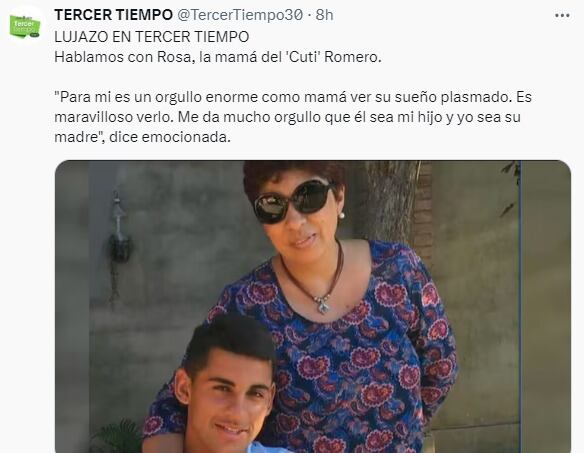Open the TERCER TIEMPO display name profile
Screen dimensions: 584x453
click(114, 15)
